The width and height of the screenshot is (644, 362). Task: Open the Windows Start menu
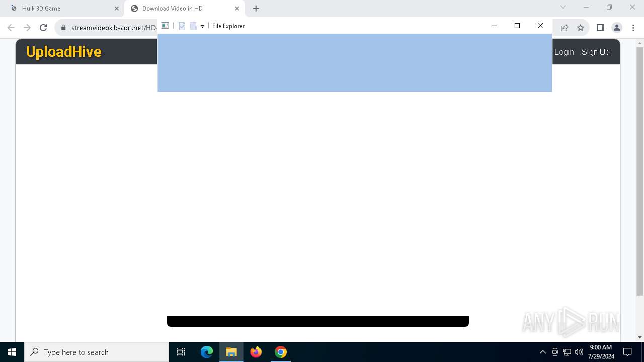(12, 352)
